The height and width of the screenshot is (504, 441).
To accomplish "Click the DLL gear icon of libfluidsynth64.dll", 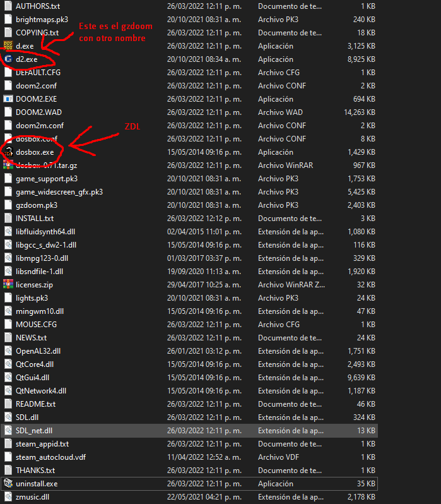I will 8,231.
